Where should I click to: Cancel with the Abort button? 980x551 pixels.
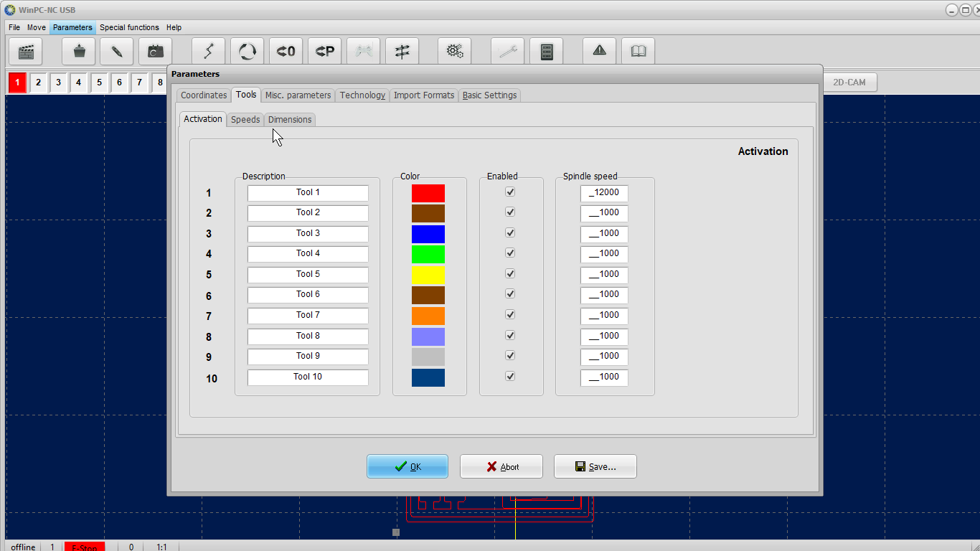pyautogui.click(x=501, y=466)
